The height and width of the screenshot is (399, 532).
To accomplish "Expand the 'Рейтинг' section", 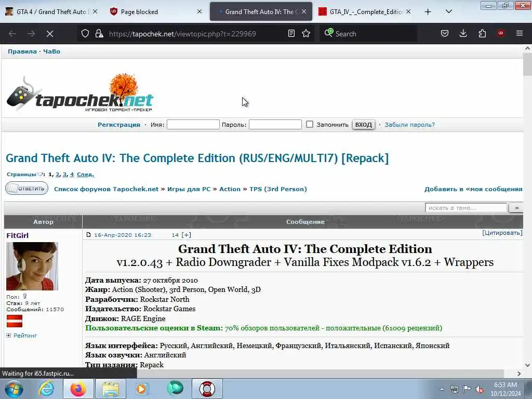I will coord(22,336).
